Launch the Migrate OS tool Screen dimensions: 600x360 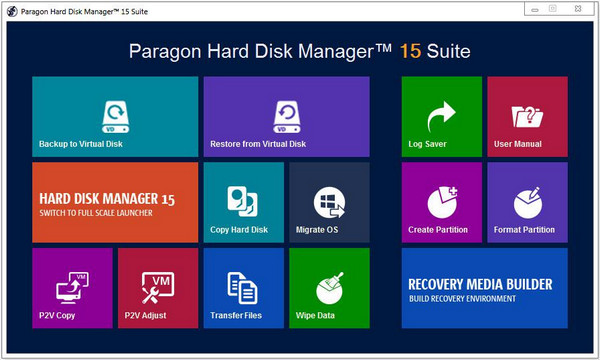pos(329,202)
